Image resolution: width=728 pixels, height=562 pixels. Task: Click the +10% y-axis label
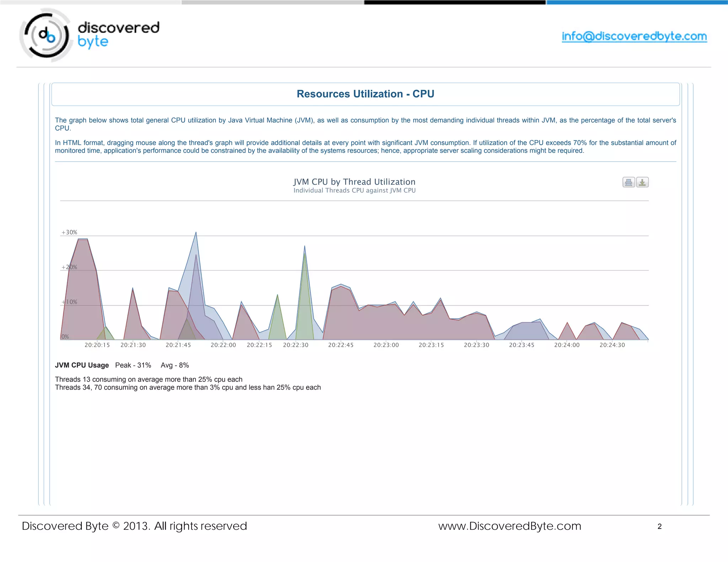click(x=69, y=302)
